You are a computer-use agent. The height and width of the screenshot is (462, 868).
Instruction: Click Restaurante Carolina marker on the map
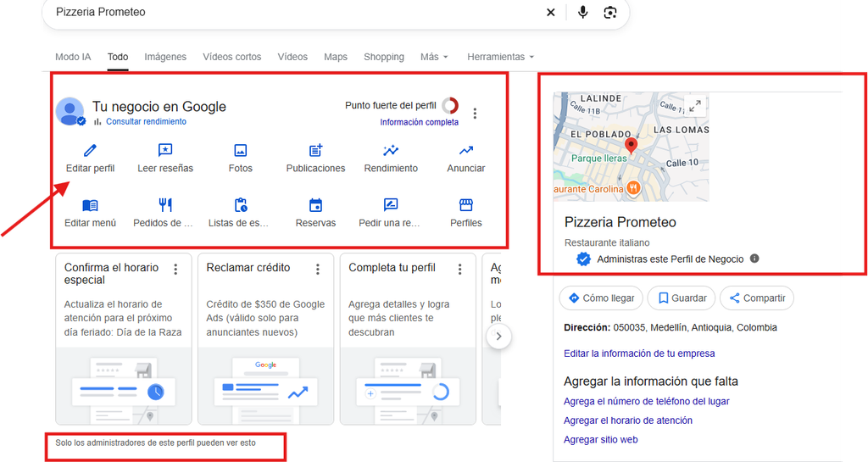(634, 189)
